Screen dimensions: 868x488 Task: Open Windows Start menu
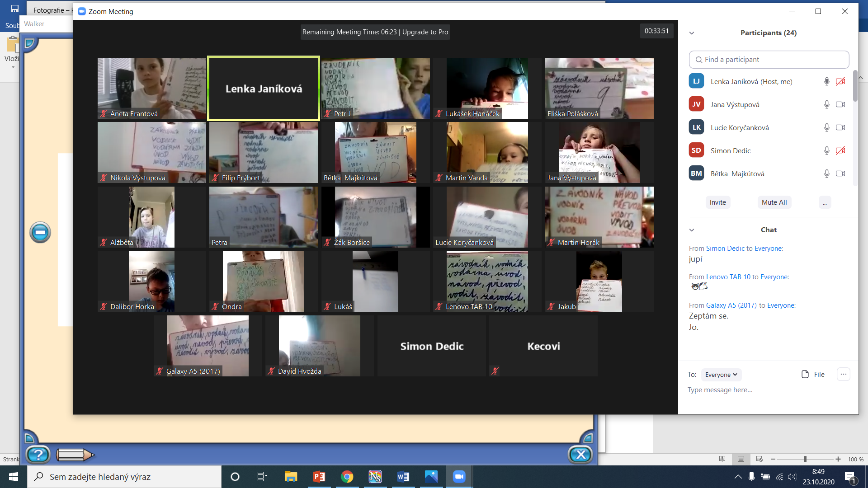tap(14, 477)
